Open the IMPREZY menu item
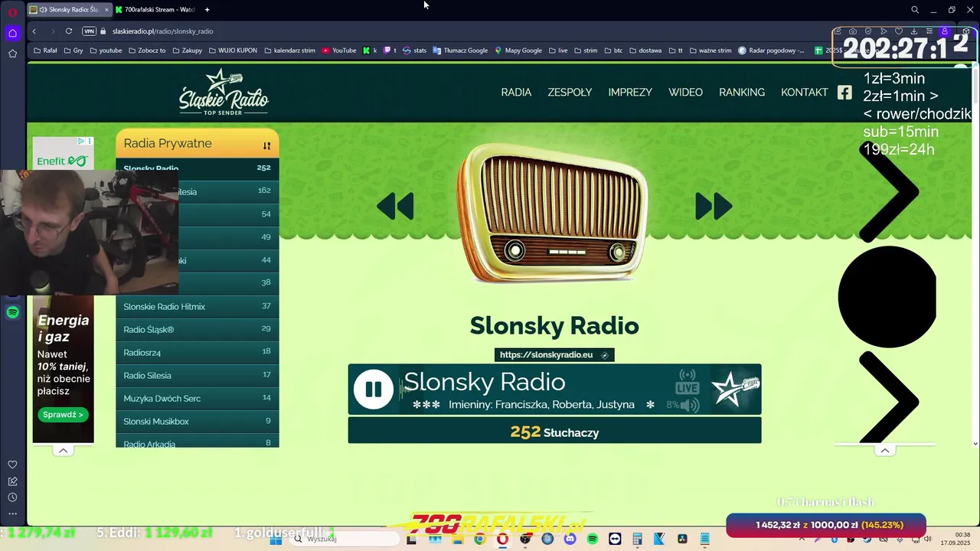The height and width of the screenshot is (551, 980). click(x=630, y=92)
